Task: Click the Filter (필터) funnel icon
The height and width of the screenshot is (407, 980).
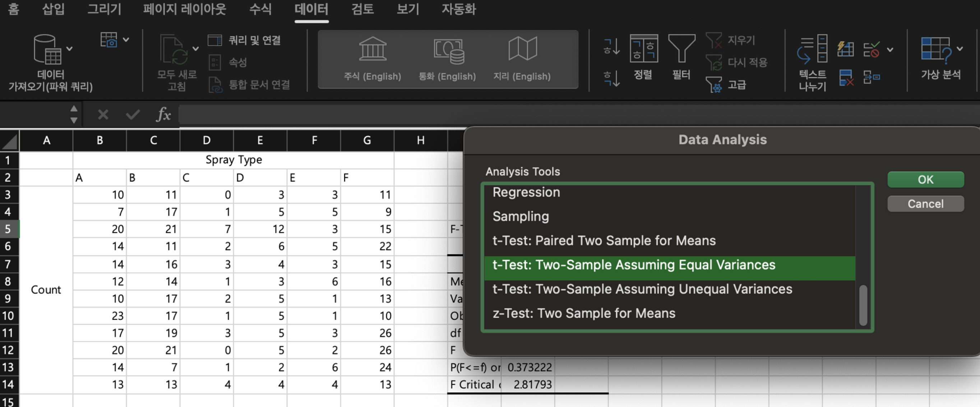Action: point(681,49)
